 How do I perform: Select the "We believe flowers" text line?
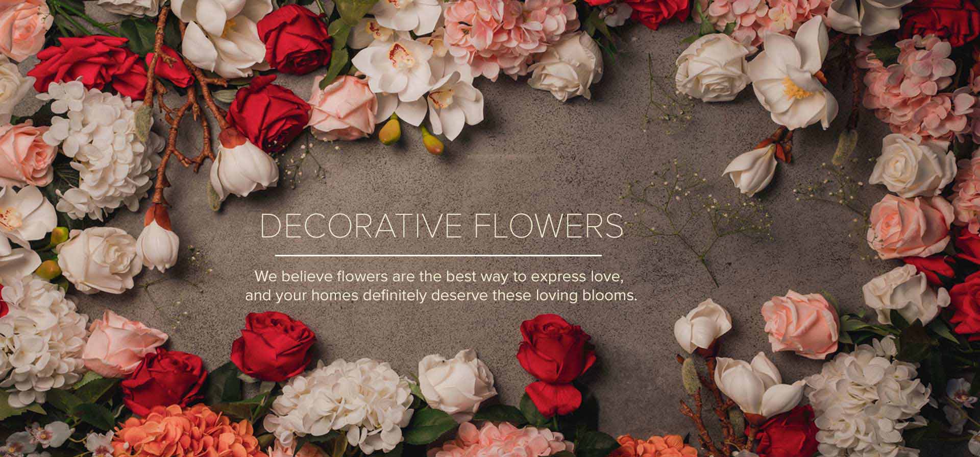439,277
